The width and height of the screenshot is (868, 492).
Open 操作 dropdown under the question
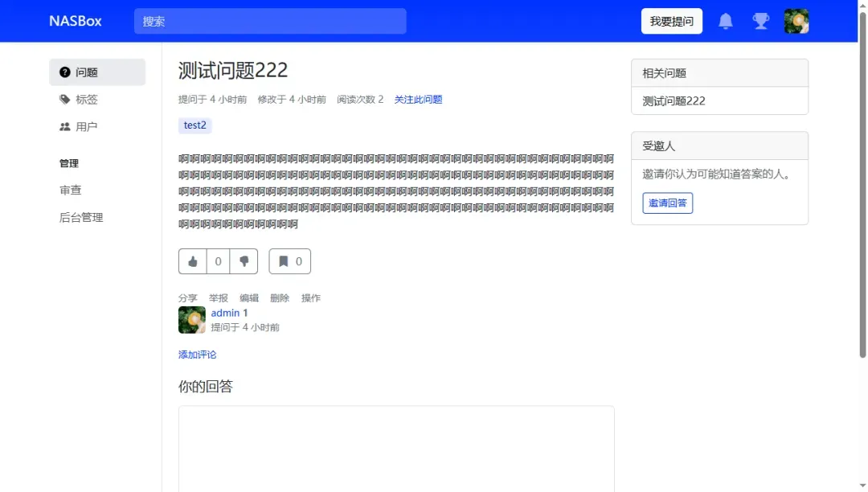[x=310, y=298]
